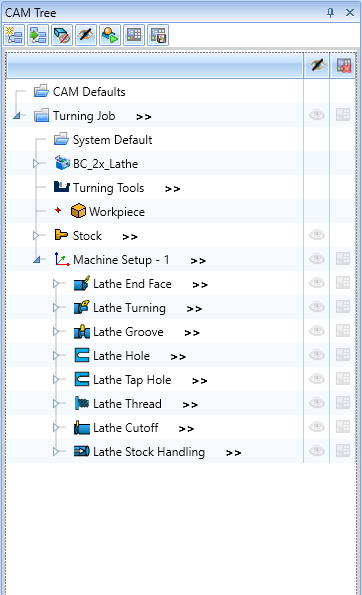Screen dimensions: 362x595
Task: Expand the Lathe End Face node
Action: click(x=56, y=283)
